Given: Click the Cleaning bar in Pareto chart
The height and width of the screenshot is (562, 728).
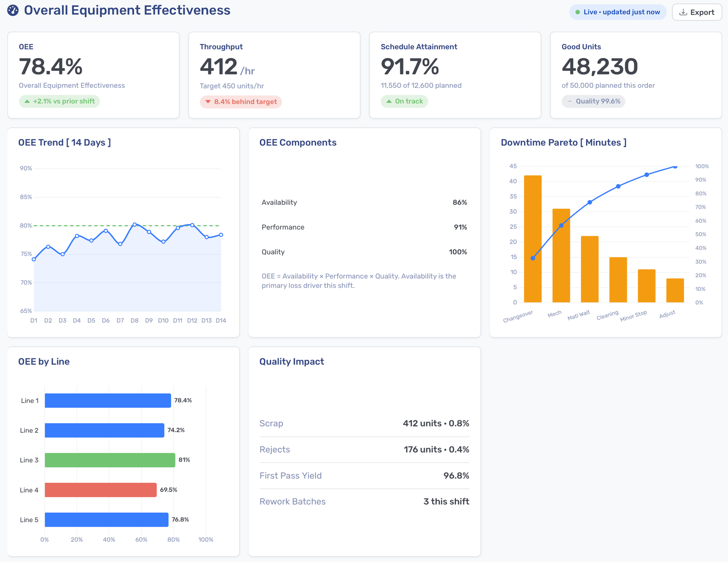Looking at the screenshot, I should click(618, 280).
